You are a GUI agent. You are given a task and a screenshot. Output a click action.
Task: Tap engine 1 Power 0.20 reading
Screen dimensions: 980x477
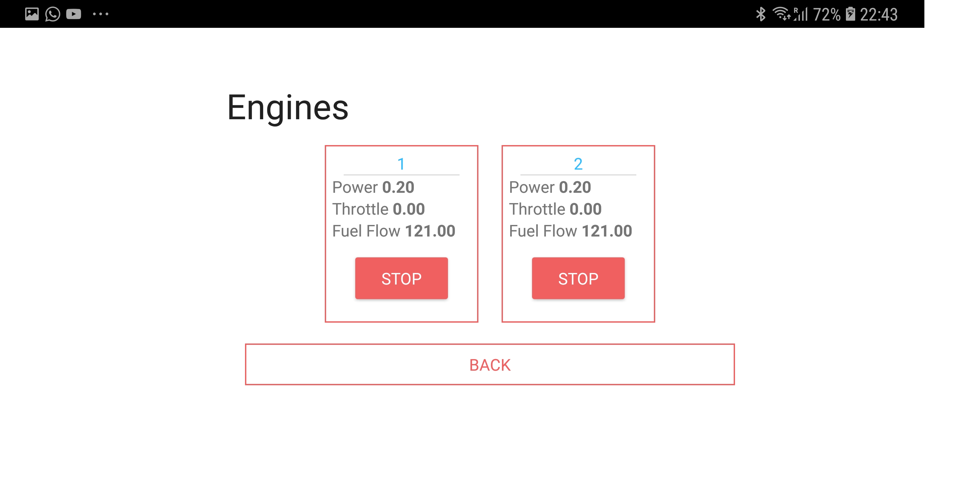point(373,187)
